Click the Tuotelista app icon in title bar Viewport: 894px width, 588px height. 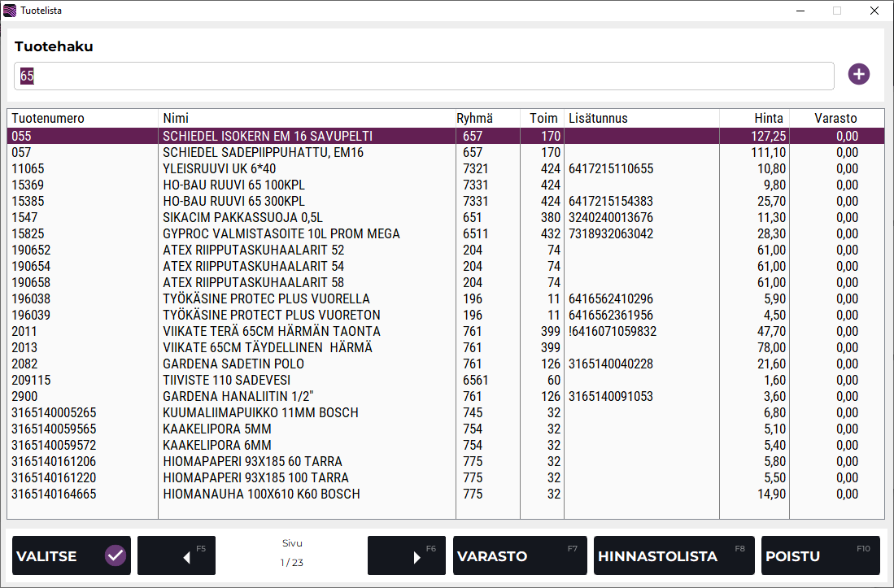[10, 11]
